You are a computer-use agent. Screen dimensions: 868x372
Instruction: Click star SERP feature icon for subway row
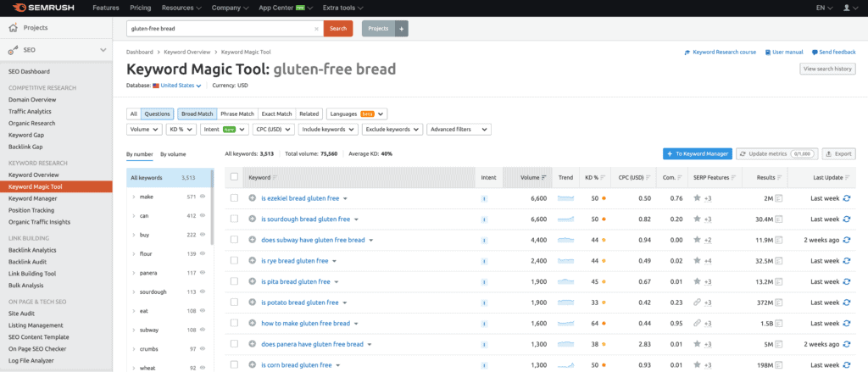(697, 240)
